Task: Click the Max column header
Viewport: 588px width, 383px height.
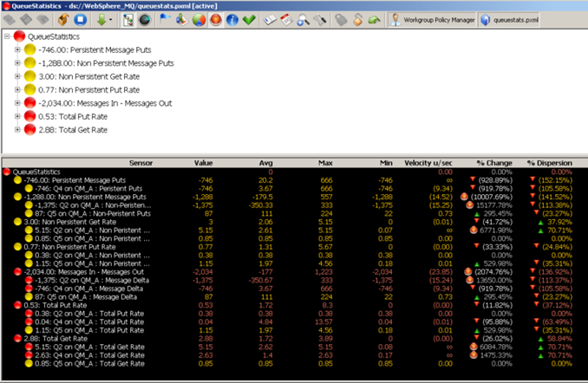Action: pos(325,163)
